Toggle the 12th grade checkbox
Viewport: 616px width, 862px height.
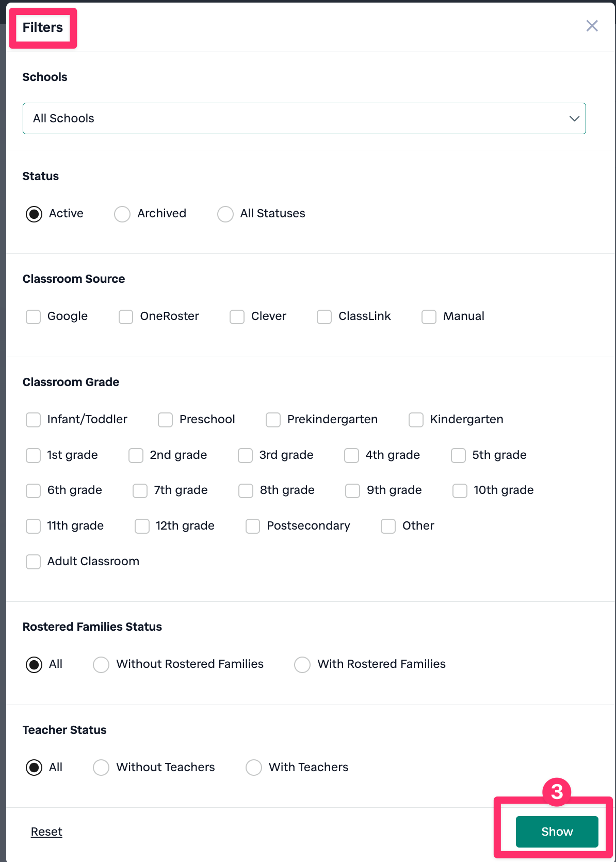click(142, 526)
